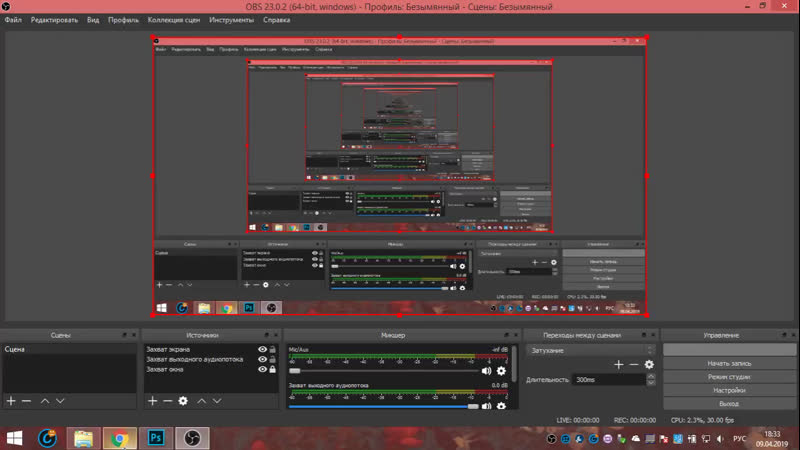
Task: Click Режим студии button
Action: click(730, 377)
